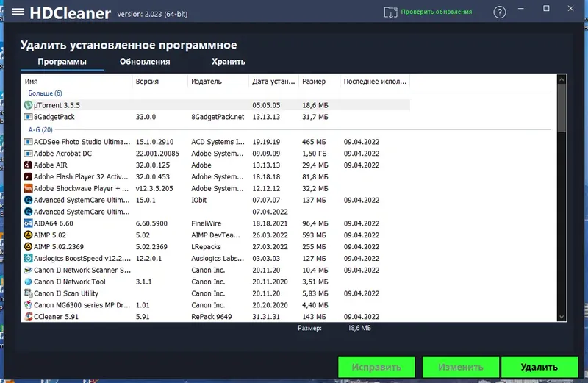The height and width of the screenshot is (383, 588).
Task: Select Canon IJ Scan Utility entry
Action: [66, 293]
